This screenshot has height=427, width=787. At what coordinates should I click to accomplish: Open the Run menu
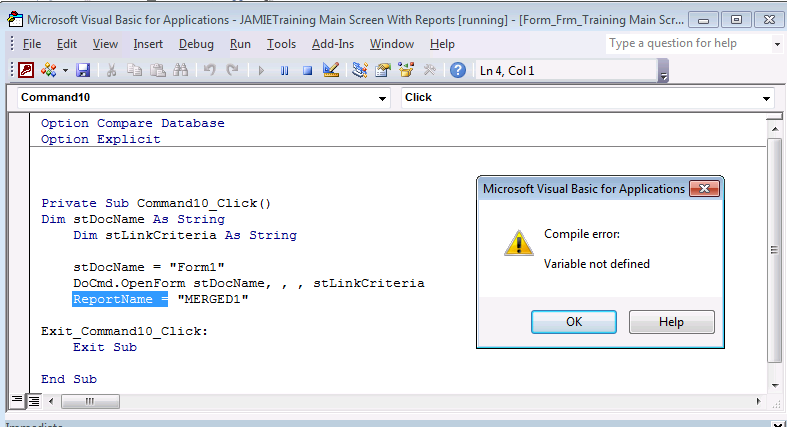coord(240,44)
